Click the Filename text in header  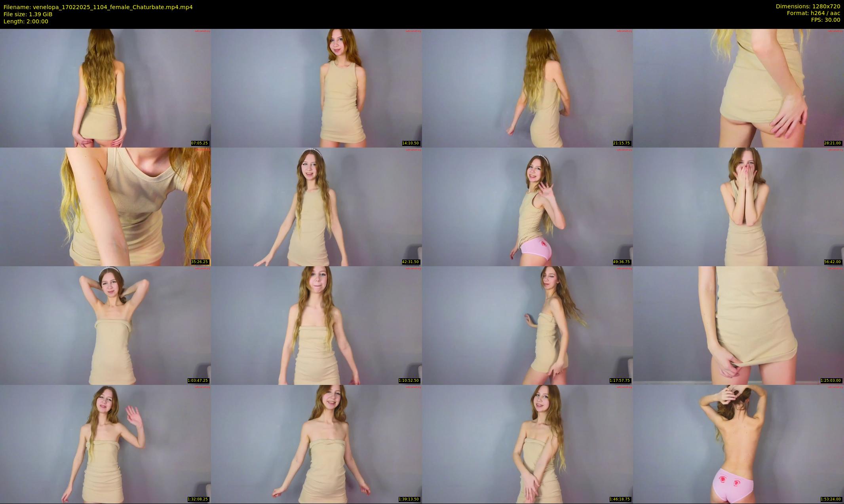[x=98, y=7]
